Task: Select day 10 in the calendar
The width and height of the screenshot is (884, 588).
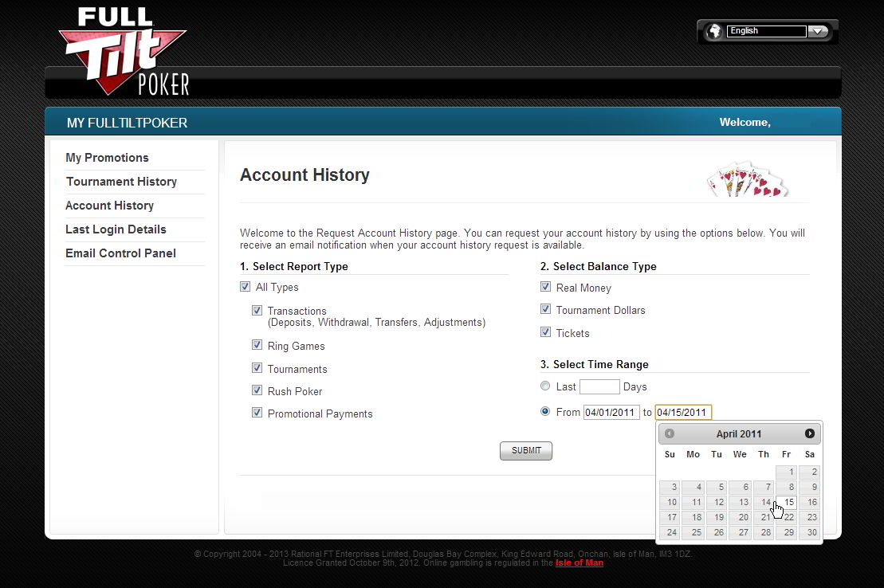Action: click(670, 502)
